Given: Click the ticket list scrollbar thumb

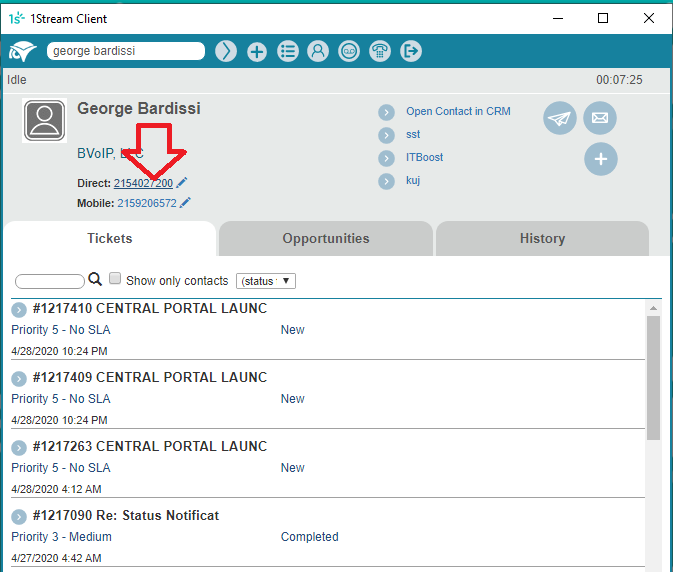Looking at the screenshot, I should click(653, 378).
